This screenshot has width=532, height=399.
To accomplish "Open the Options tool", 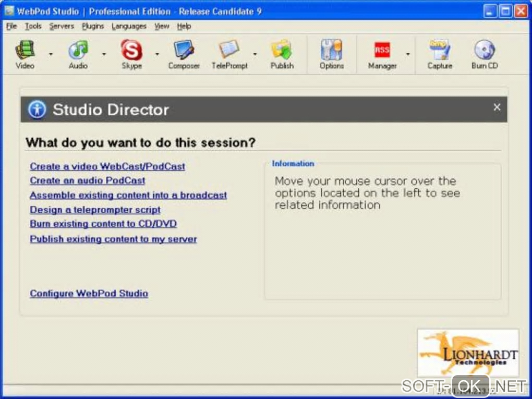I will (x=332, y=54).
